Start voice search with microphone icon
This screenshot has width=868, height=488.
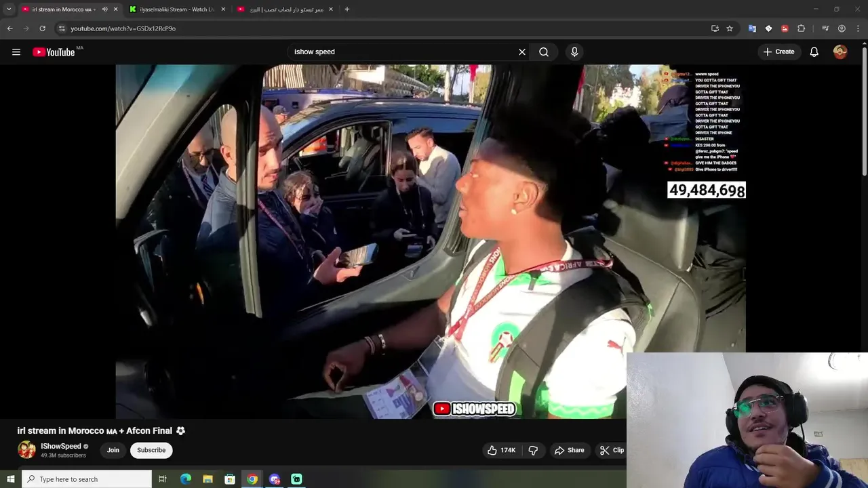click(x=574, y=52)
